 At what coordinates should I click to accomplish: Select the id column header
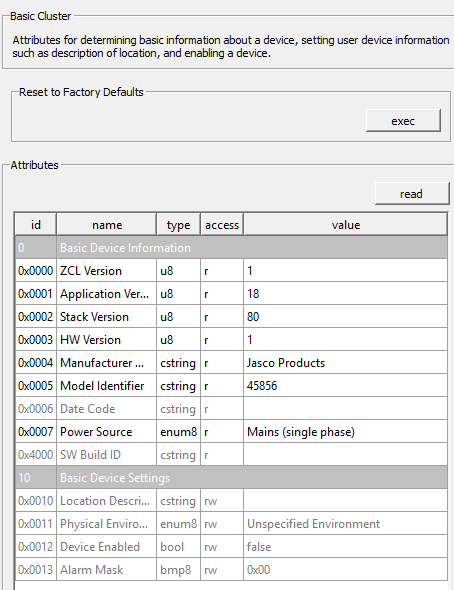click(36, 225)
